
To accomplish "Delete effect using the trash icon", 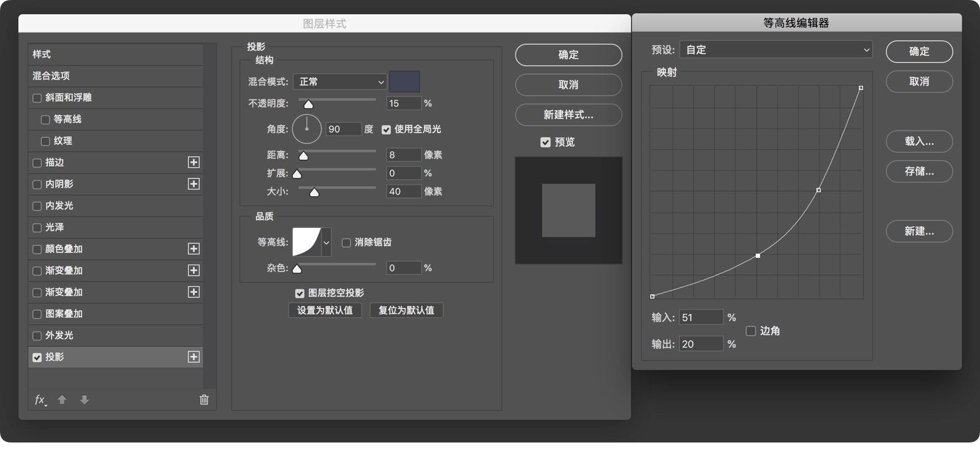I will tap(204, 400).
